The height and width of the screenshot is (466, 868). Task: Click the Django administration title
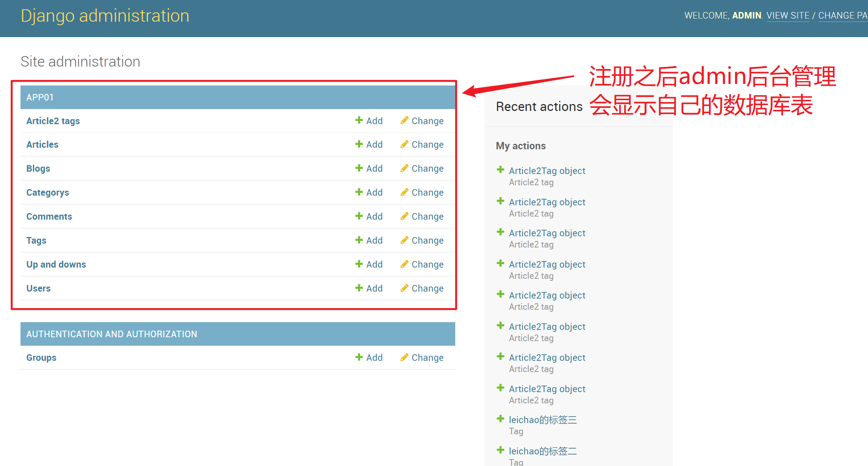pyautogui.click(x=105, y=16)
